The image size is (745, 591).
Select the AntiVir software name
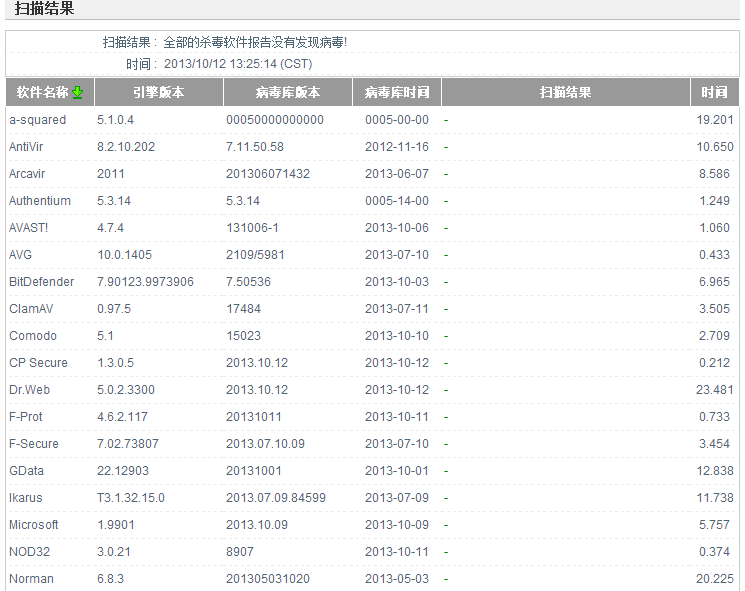[26, 147]
